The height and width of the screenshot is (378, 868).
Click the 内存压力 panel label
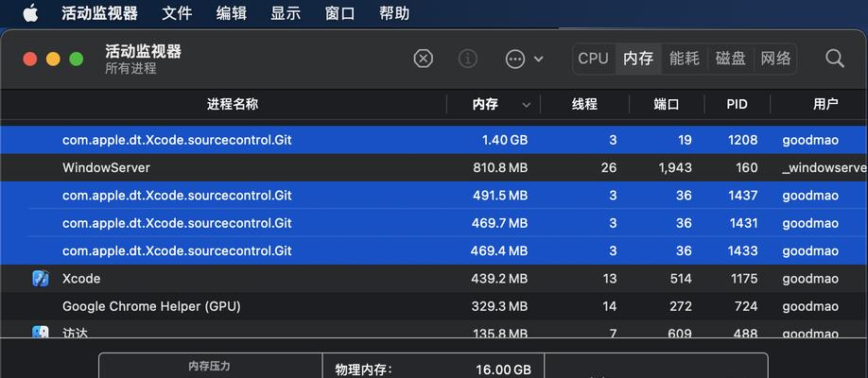[209, 366]
